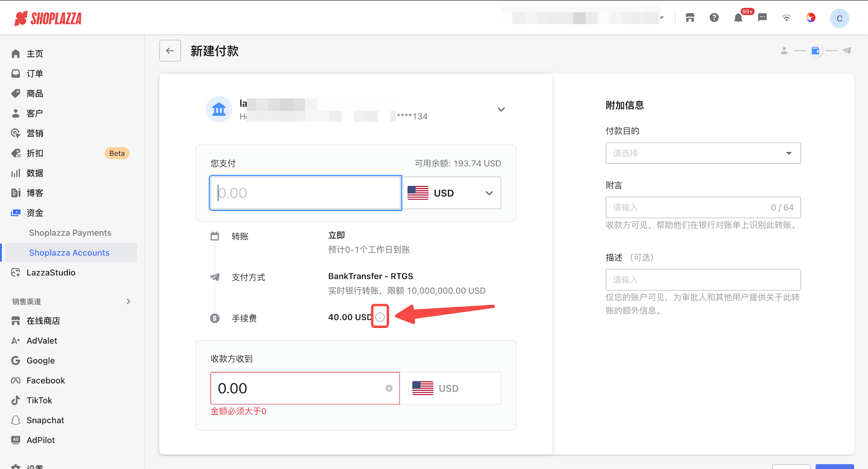This screenshot has width=868, height=469.
Task: Focus the 收款方收到 amount field
Action: coord(305,388)
